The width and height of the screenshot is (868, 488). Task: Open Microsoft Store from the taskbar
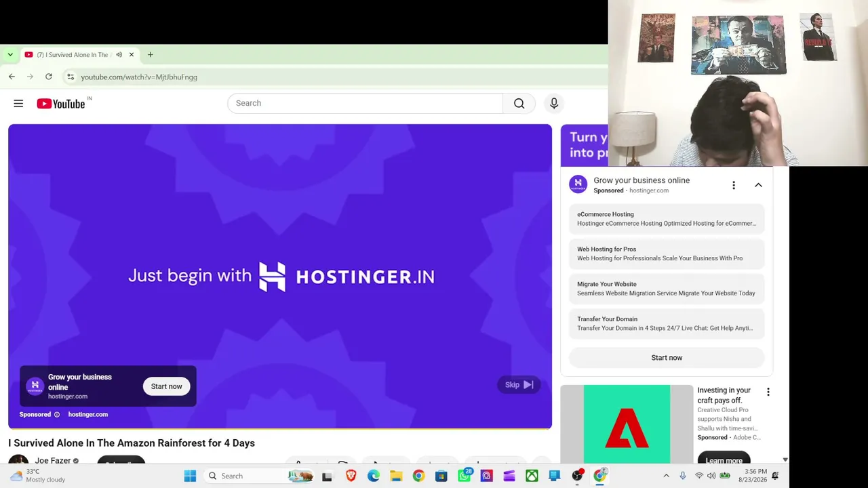click(441, 476)
